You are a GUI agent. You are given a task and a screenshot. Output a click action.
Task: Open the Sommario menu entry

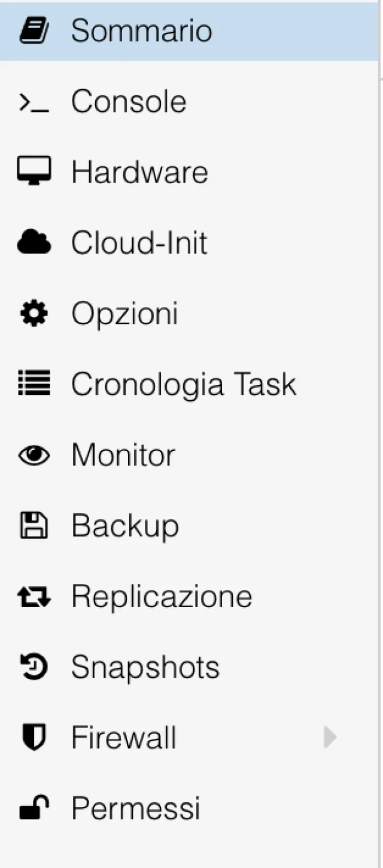coord(142,31)
